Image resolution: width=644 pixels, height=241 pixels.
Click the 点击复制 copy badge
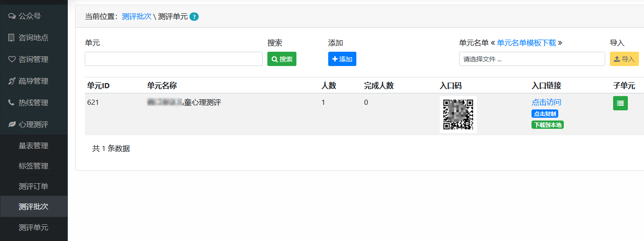545,114
